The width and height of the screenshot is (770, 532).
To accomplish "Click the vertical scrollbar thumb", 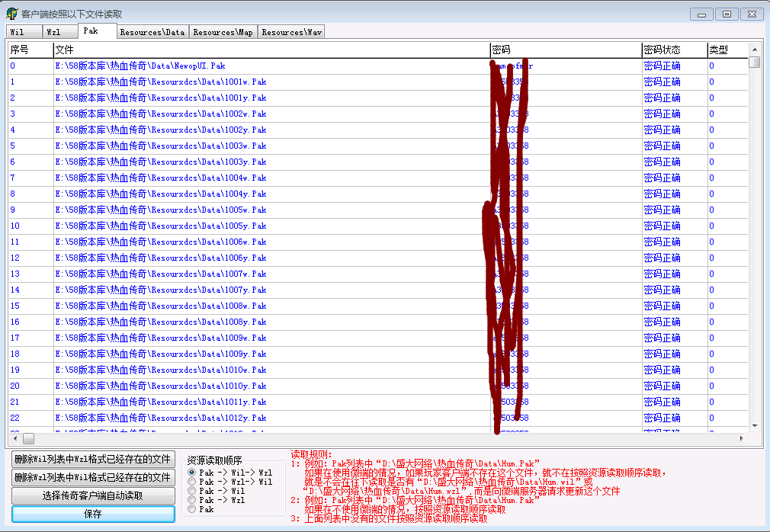I will (755, 62).
